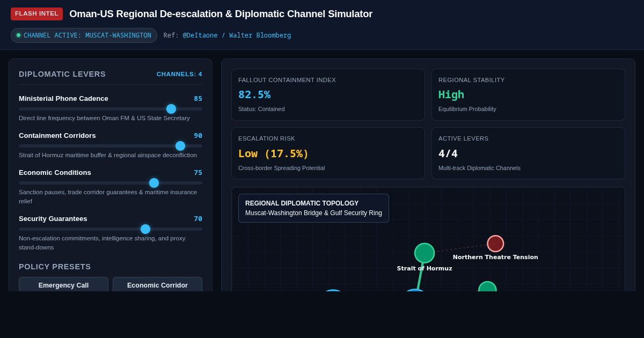Adjust the Containment Corridors slider handle
This screenshot has height=338, width=644.
coord(180,146)
